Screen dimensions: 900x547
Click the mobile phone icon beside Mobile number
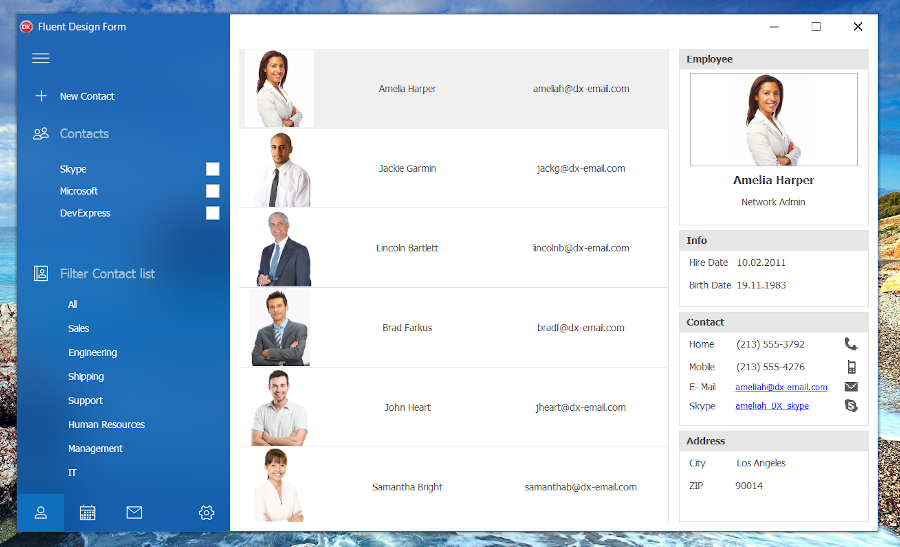click(x=851, y=367)
